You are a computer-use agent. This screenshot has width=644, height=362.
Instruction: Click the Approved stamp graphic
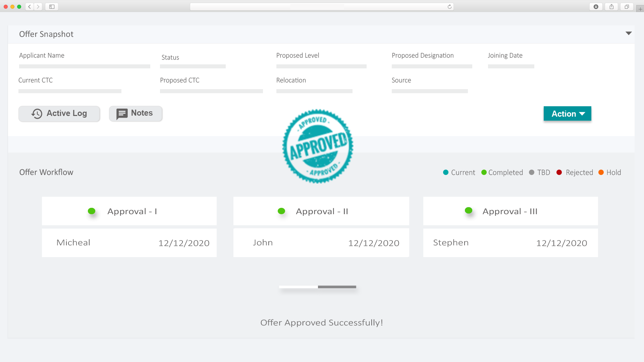point(318,146)
